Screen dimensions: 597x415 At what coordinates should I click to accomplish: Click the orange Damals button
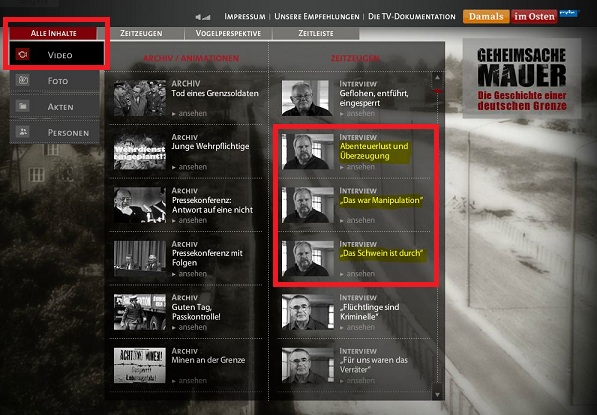coord(486,16)
